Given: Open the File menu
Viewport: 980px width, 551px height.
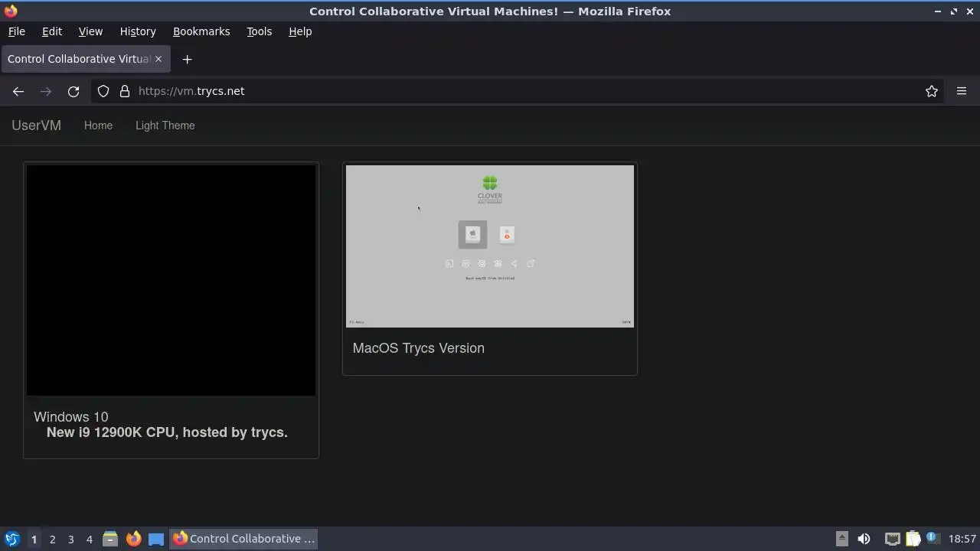Looking at the screenshot, I should [x=16, y=31].
